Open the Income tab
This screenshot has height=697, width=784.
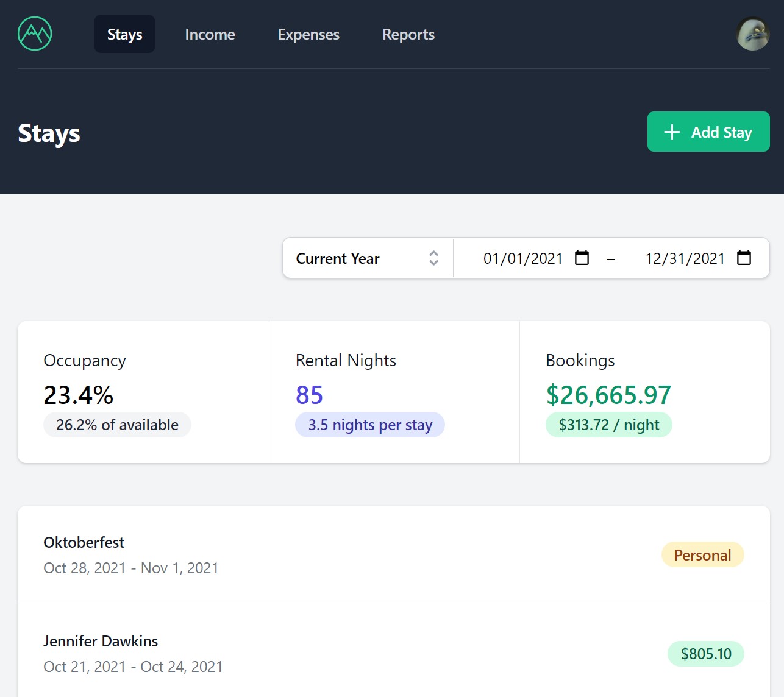click(x=210, y=34)
